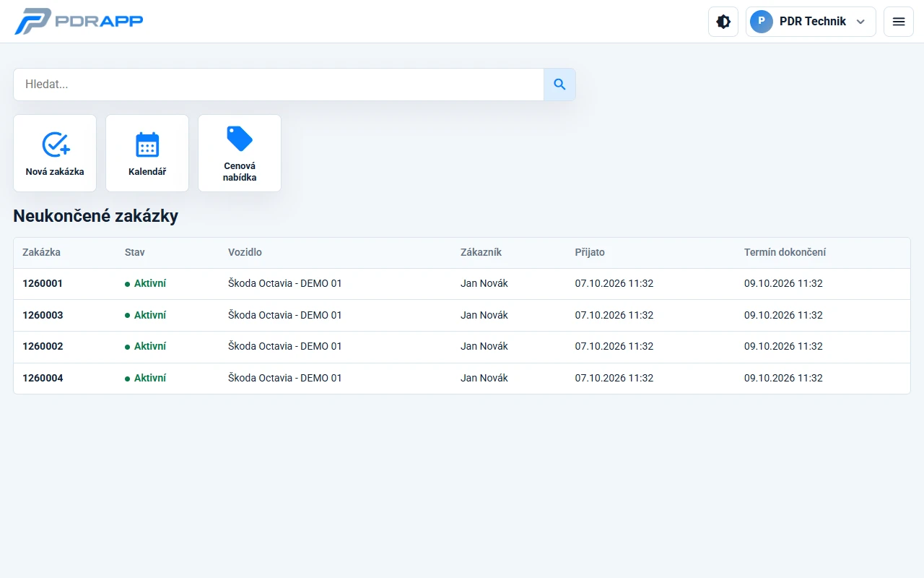Viewport: 924px width, 578px height.
Task: Click the Přijato date of order 1260001
Action: coord(614,284)
